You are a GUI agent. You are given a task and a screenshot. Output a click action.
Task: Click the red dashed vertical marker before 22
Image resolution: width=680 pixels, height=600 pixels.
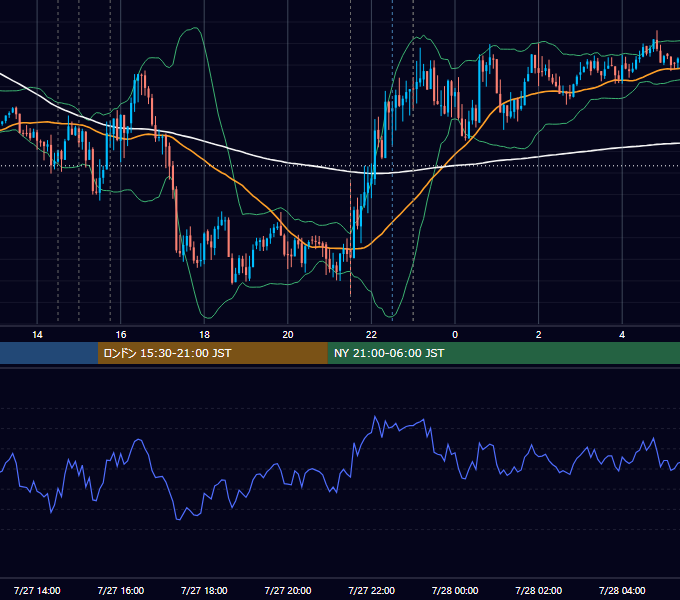350,238
